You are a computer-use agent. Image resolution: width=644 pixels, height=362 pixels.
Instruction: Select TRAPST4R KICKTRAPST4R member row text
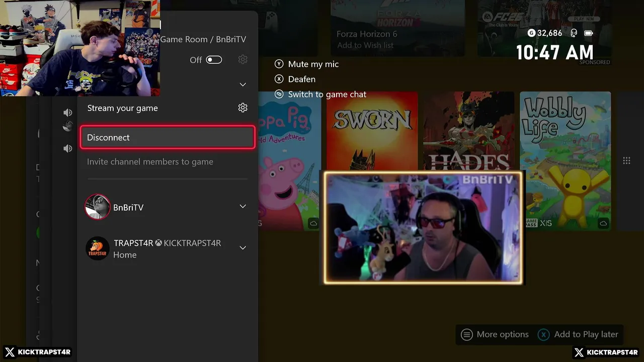[167, 243]
